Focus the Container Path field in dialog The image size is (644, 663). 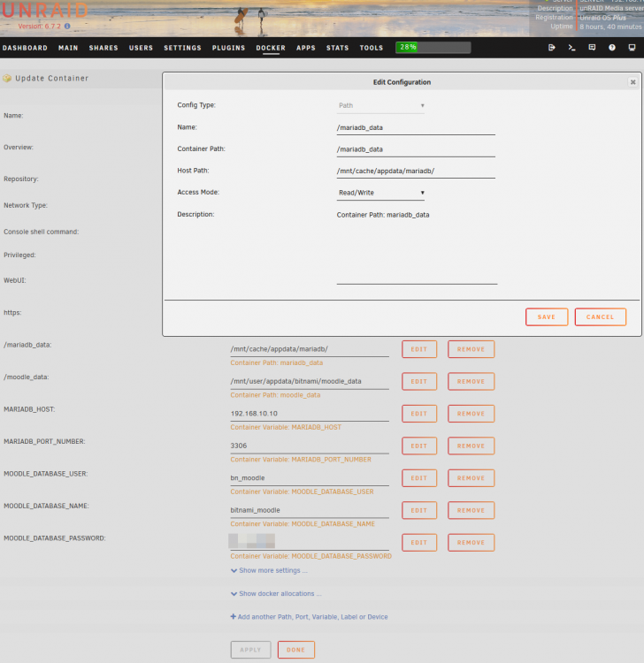pyautogui.click(x=416, y=149)
